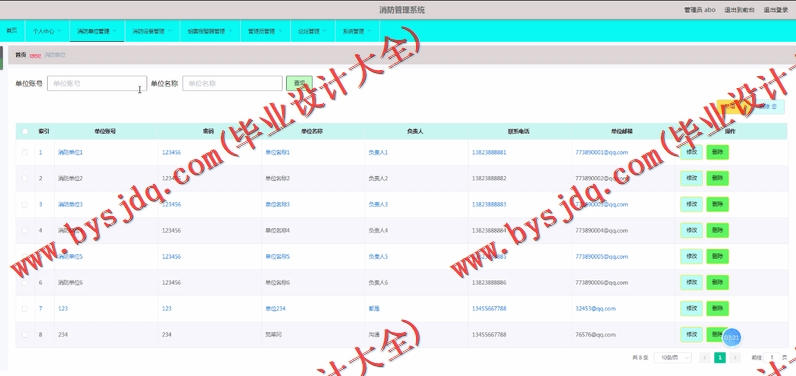
Task: Expand the 系统管理 dropdown menu
Action: (x=356, y=31)
